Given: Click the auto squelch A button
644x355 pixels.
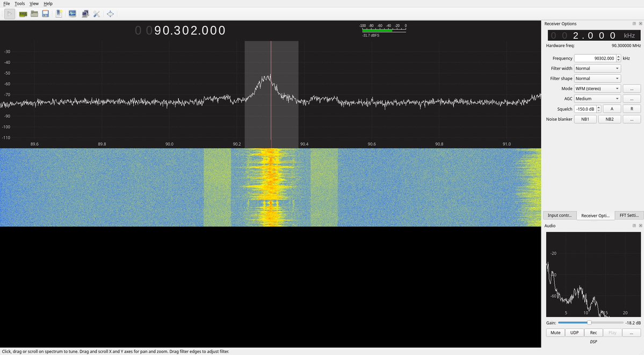Looking at the screenshot, I should (612, 109).
